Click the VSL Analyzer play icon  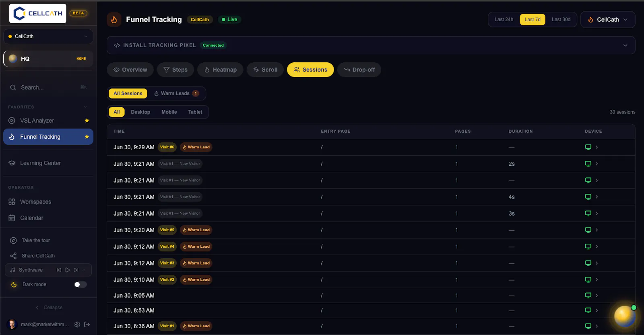(x=12, y=121)
